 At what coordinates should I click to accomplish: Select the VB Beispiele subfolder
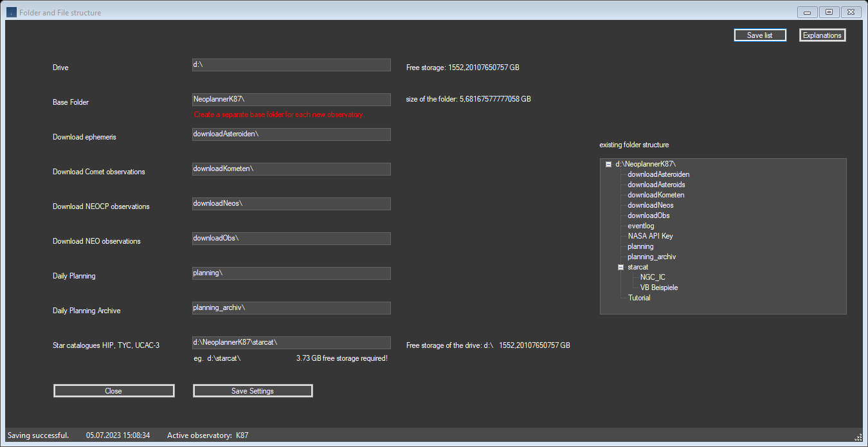pos(658,287)
